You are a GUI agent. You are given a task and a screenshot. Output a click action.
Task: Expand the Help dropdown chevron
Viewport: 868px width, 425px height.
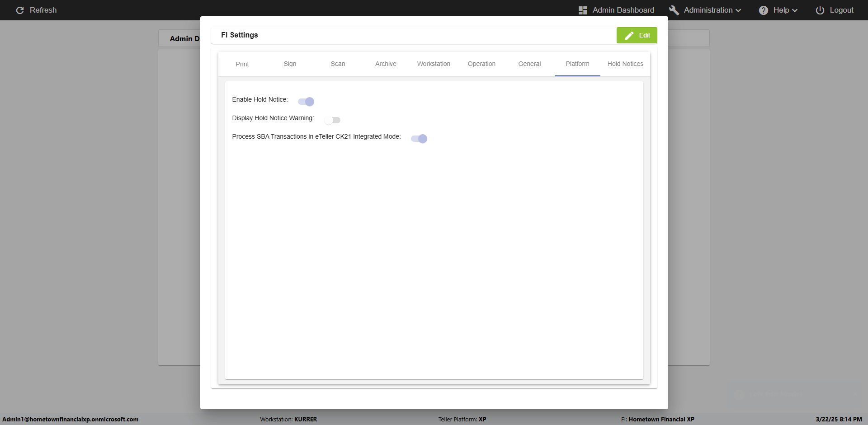click(x=795, y=10)
